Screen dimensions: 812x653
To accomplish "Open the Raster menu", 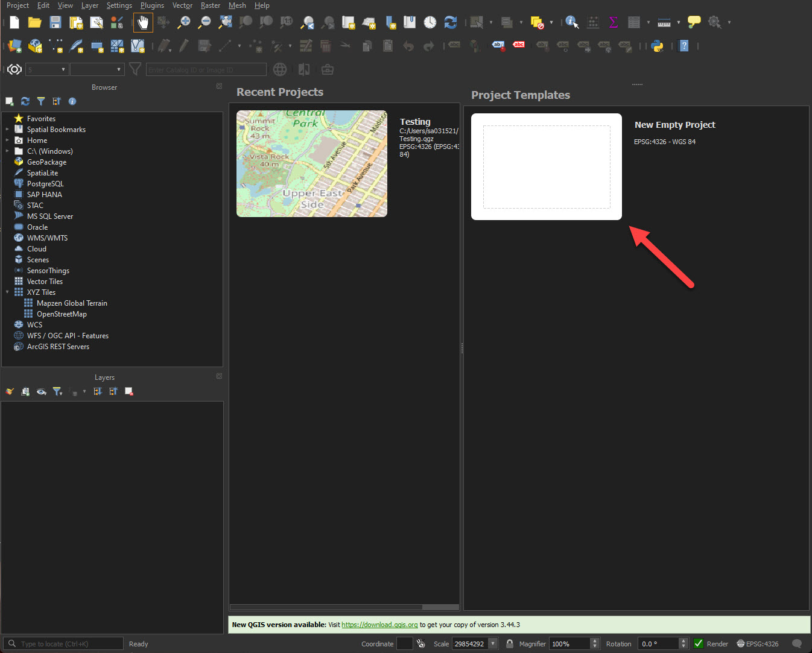I will coord(210,5).
